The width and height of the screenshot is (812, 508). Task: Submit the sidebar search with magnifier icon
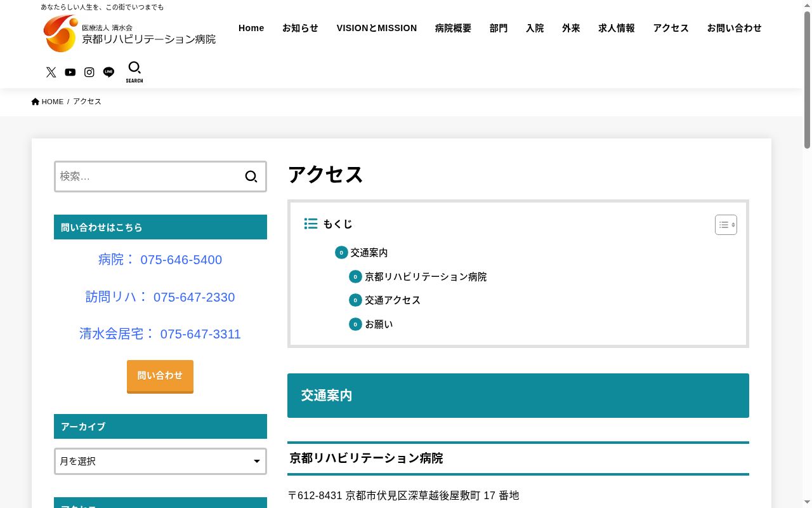[x=251, y=177]
